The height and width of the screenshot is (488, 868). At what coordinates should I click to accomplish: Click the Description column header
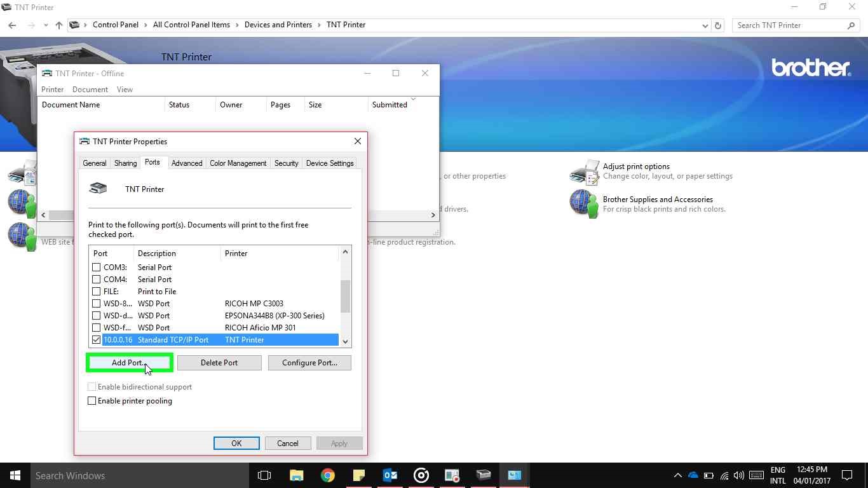click(177, 254)
